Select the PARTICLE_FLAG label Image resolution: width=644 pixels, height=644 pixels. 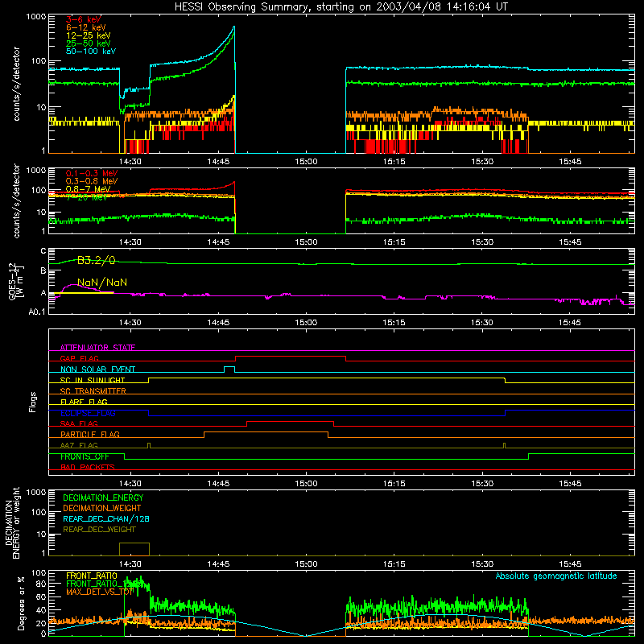(x=90, y=434)
